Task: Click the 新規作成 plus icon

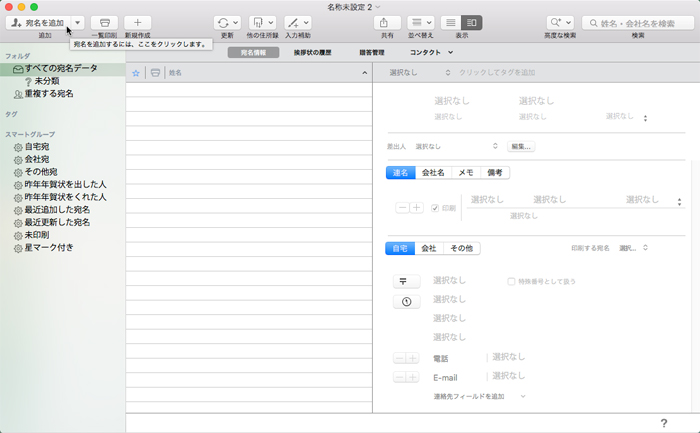Action: click(x=138, y=22)
